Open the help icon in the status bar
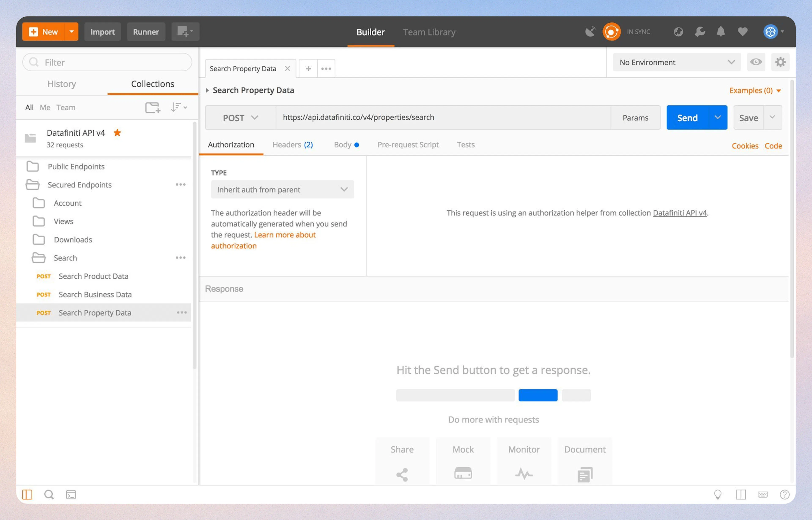812x520 pixels. [784, 494]
